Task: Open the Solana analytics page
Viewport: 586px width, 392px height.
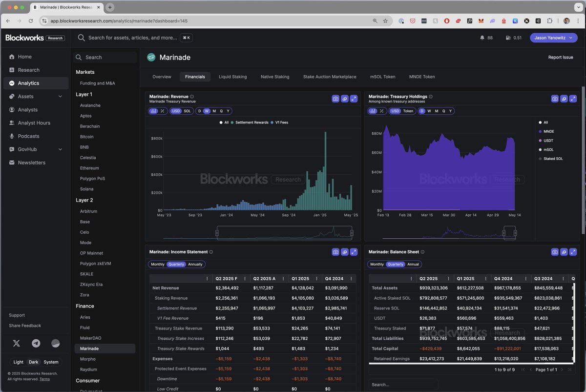Action: [86, 189]
